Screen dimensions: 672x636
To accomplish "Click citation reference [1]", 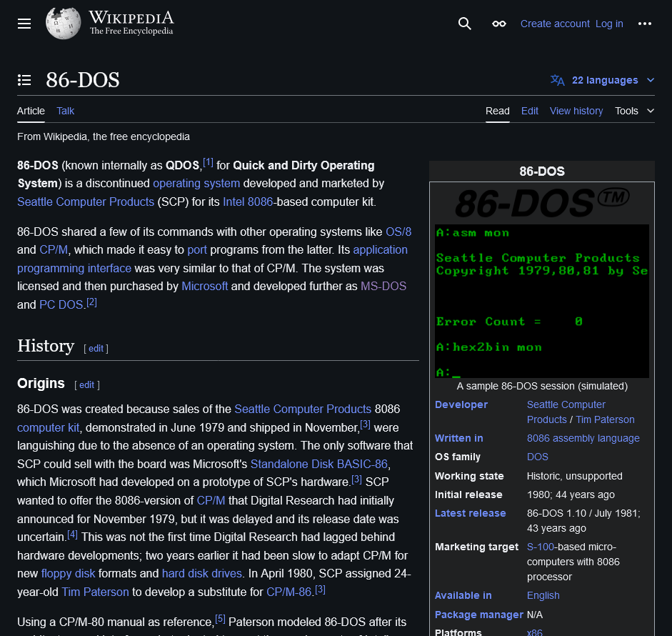I will pyautogui.click(x=208, y=162).
